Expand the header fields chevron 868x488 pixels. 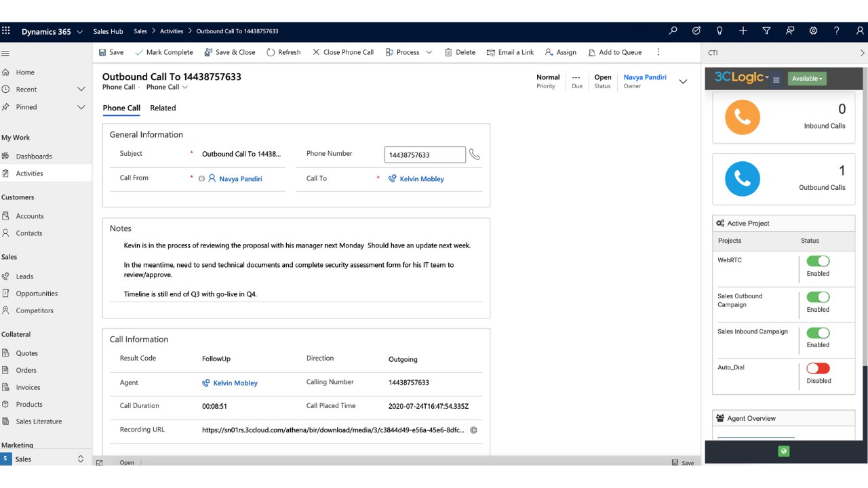(x=683, y=81)
